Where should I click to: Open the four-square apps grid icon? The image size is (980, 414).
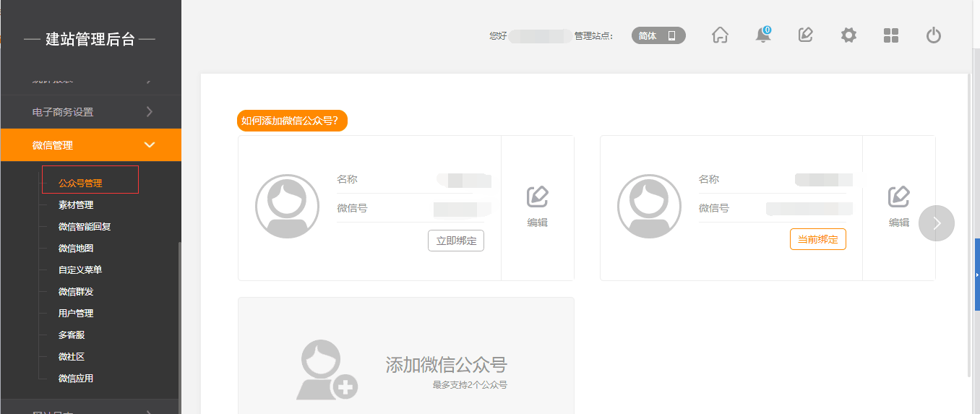pos(891,35)
